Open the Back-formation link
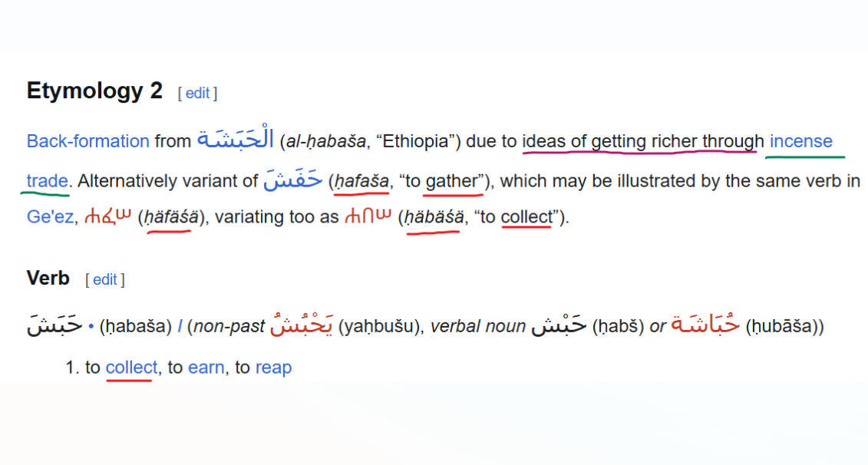 tap(88, 141)
